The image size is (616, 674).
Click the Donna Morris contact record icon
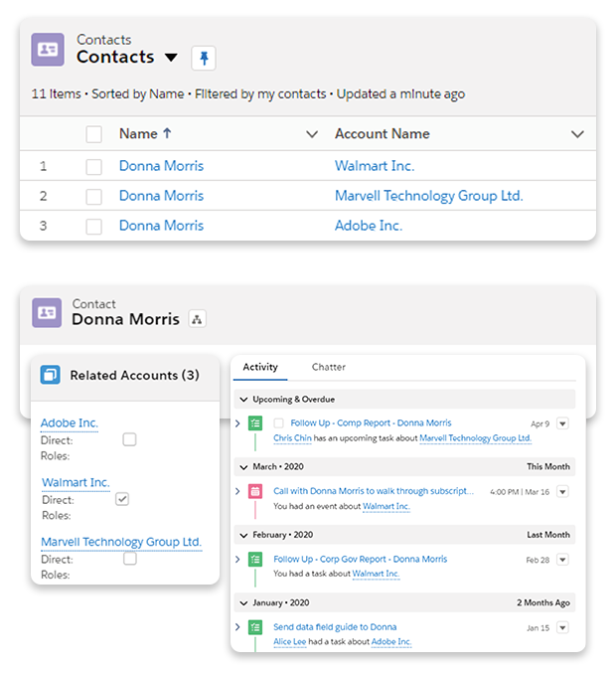tap(48, 312)
